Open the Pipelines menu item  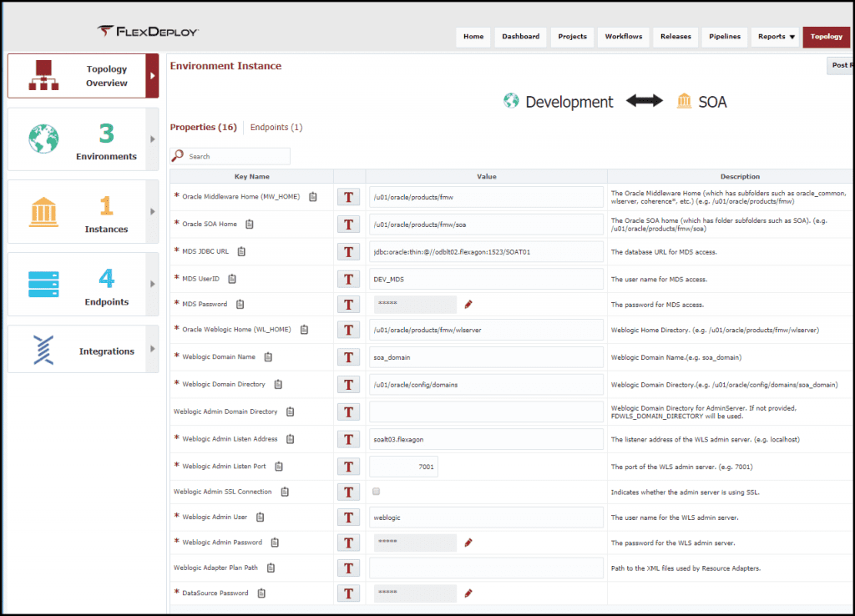tap(724, 37)
